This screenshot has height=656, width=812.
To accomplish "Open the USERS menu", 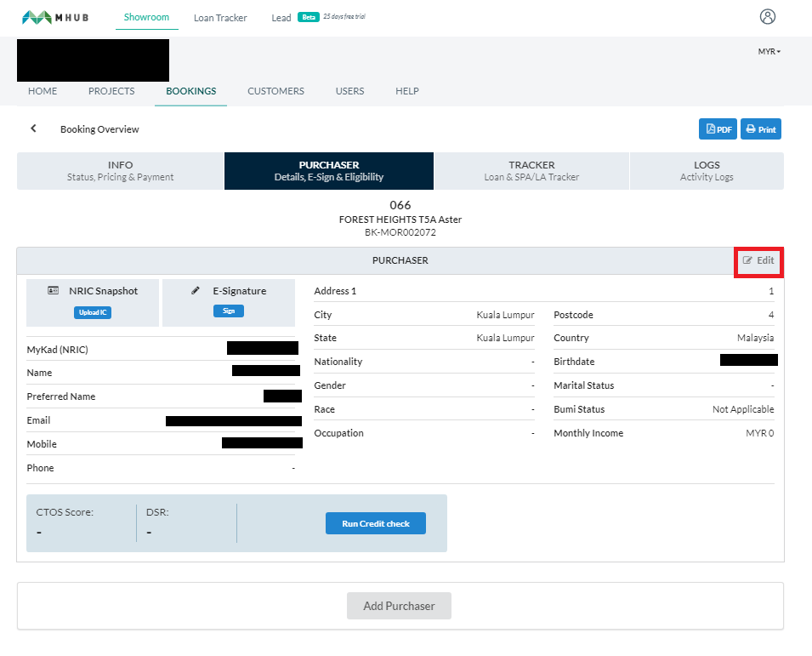I will (349, 91).
